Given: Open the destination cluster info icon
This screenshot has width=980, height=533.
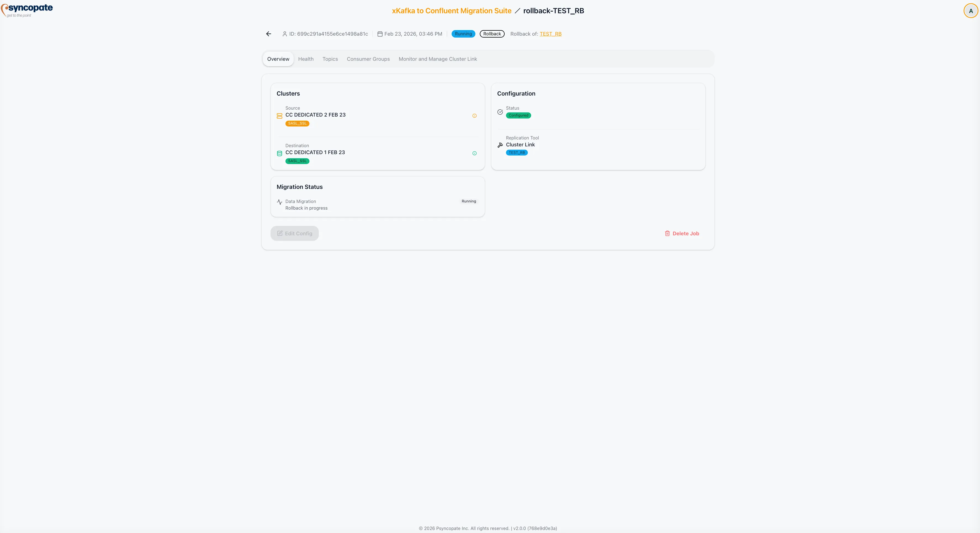Looking at the screenshot, I should point(474,153).
